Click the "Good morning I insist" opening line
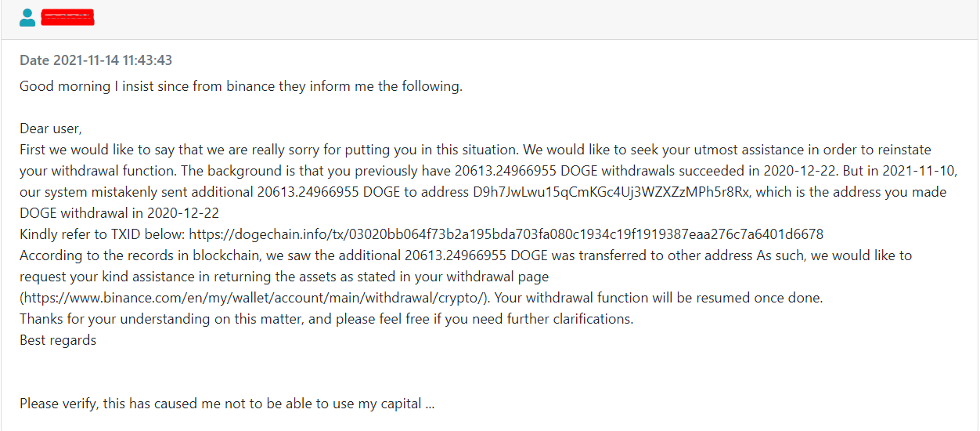 (241, 86)
